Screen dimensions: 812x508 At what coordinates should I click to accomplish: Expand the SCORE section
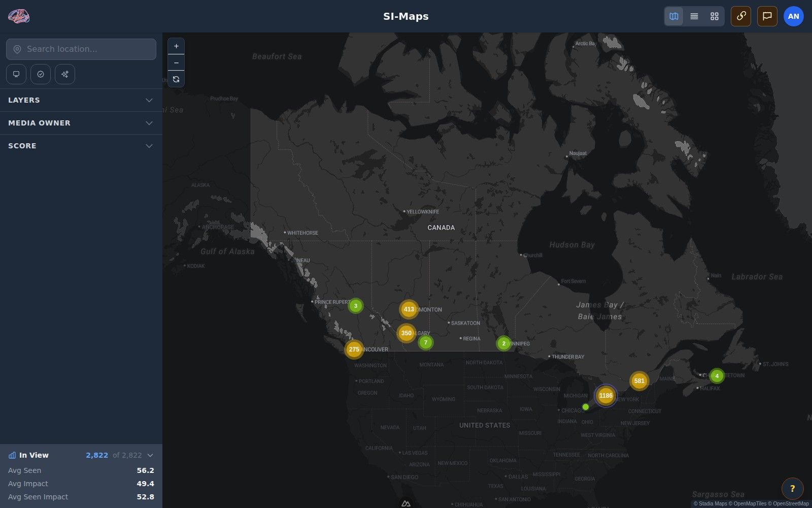click(x=81, y=146)
